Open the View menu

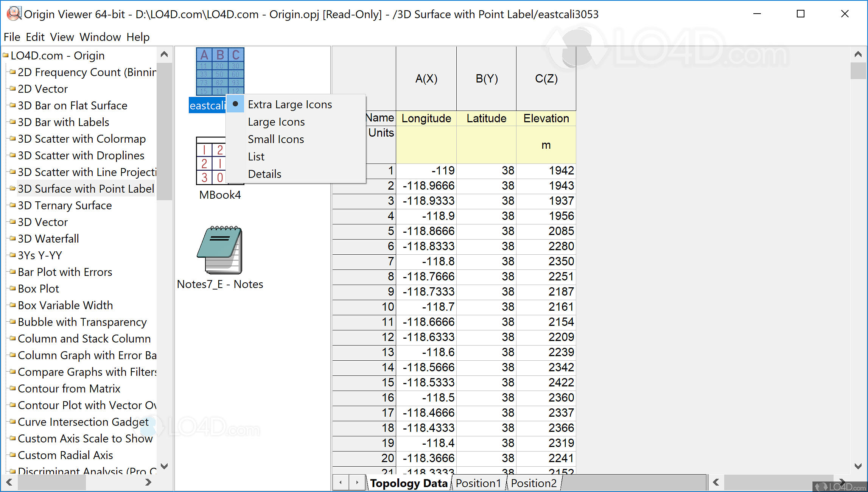pyautogui.click(x=62, y=37)
